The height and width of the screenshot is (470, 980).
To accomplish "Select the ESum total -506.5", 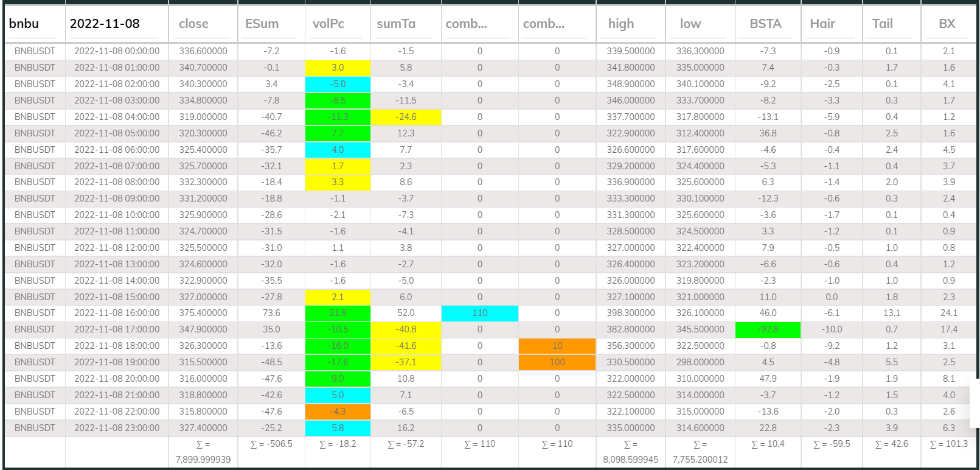I will pos(271,444).
